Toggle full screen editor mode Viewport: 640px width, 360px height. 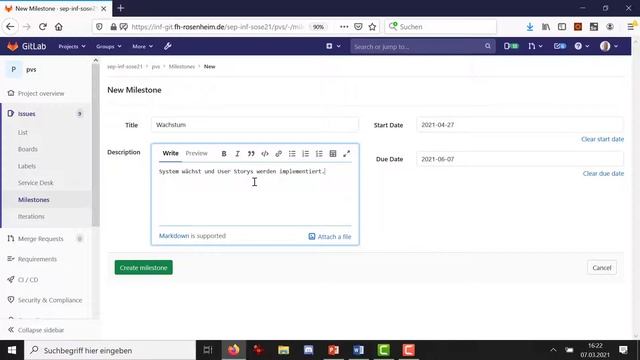(347, 153)
